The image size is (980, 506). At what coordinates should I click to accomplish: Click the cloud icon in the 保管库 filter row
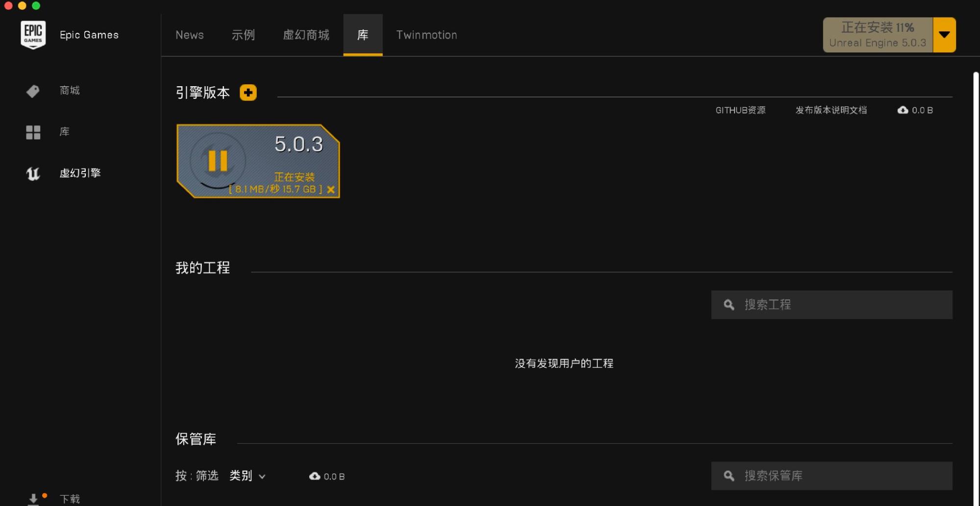(315, 476)
